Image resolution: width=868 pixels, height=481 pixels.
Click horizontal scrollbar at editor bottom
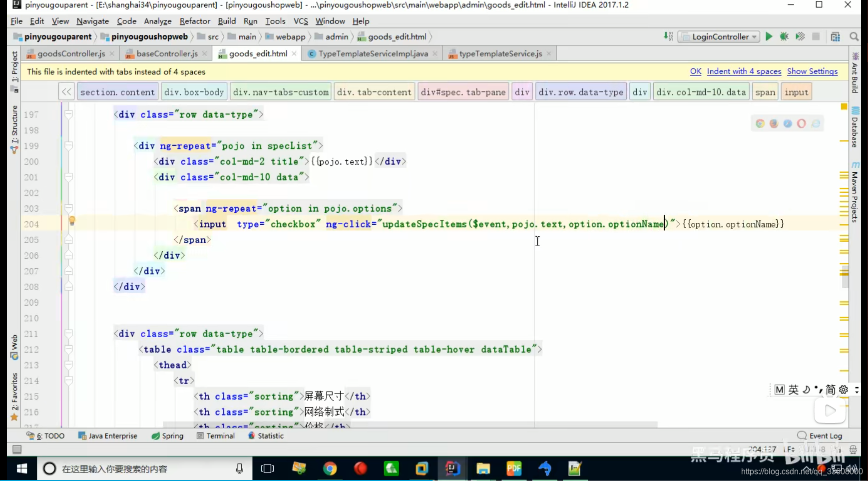pyautogui.click(x=410, y=425)
